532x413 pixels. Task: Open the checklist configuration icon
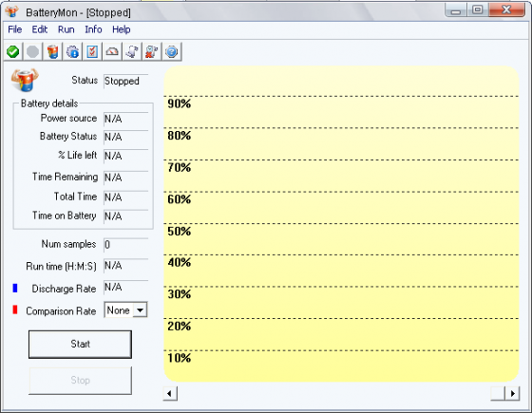click(92, 52)
